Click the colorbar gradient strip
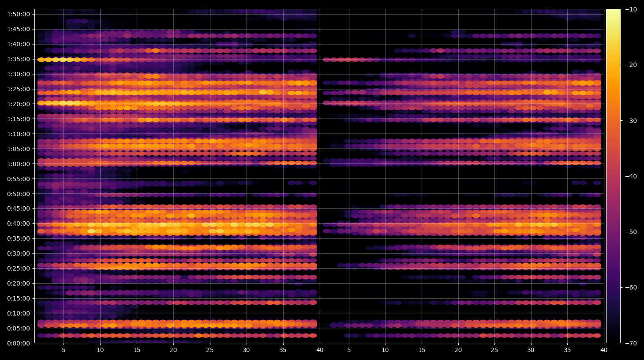Image resolution: width=644 pixels, height=360 pixels. 613,176
